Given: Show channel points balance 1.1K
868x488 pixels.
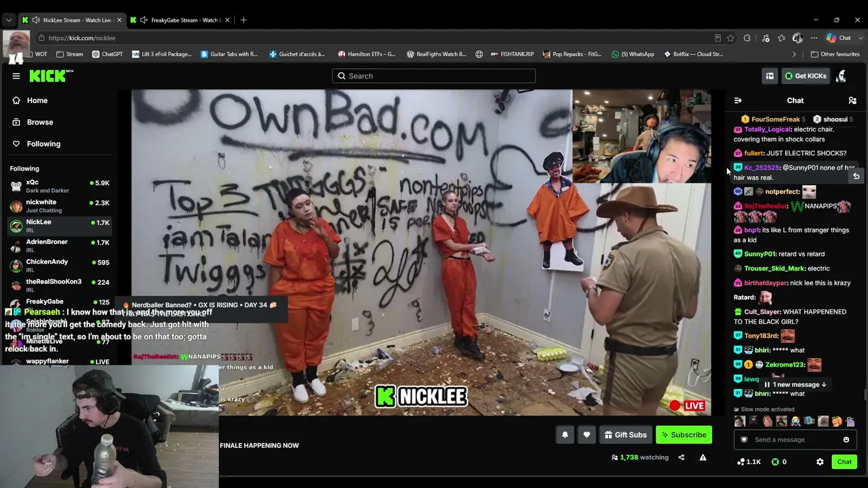Looking at the screenshot, I should (x=749, y=462).
